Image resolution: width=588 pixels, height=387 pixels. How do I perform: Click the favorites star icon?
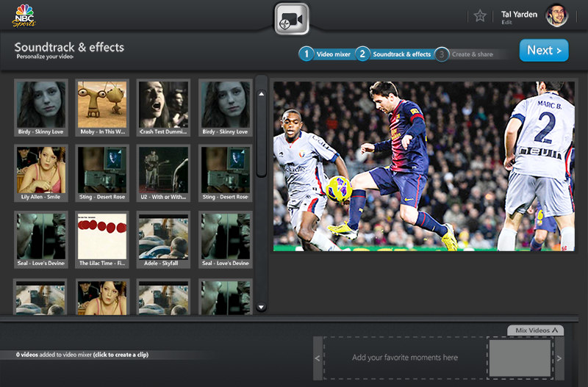tap(480, 15)
